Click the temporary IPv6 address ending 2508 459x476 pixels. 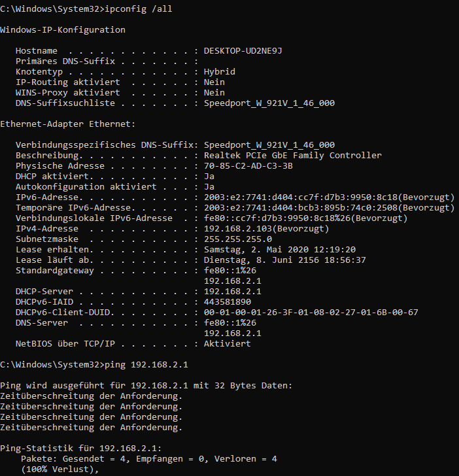[329, 208]
